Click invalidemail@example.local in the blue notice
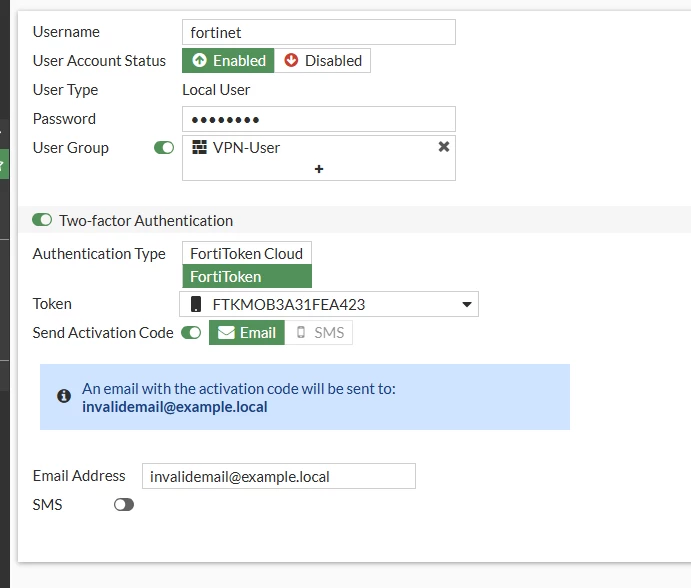The image size is (691, 588). point(175,406)
